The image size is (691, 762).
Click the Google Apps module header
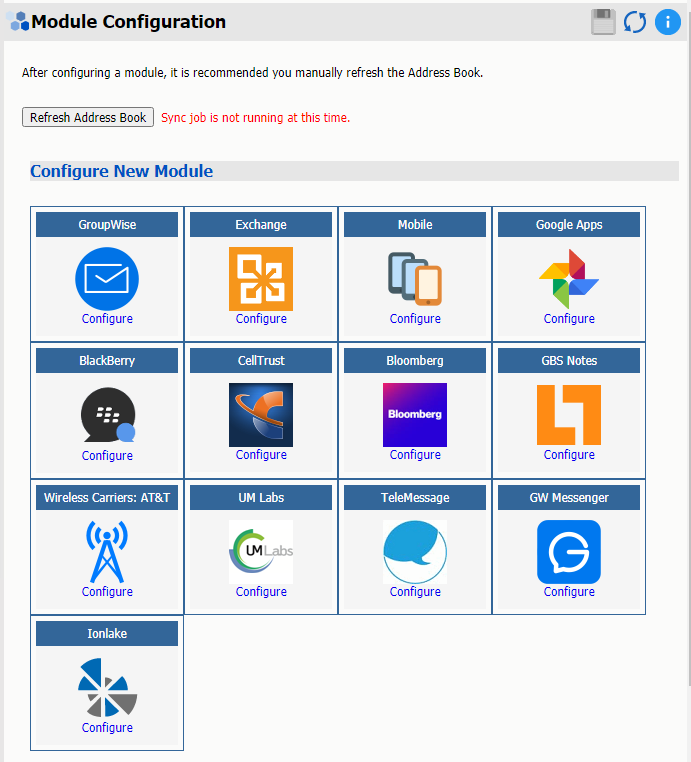[x=569, y=225]
